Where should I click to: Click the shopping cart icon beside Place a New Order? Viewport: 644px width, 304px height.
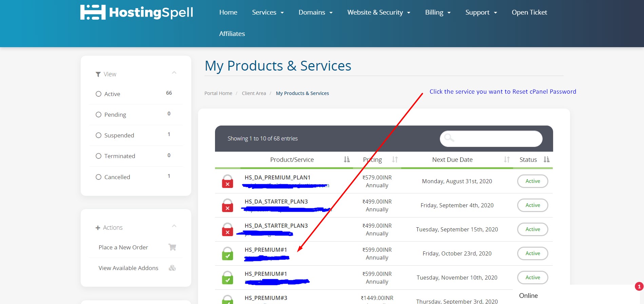click(x=172, y=247)
